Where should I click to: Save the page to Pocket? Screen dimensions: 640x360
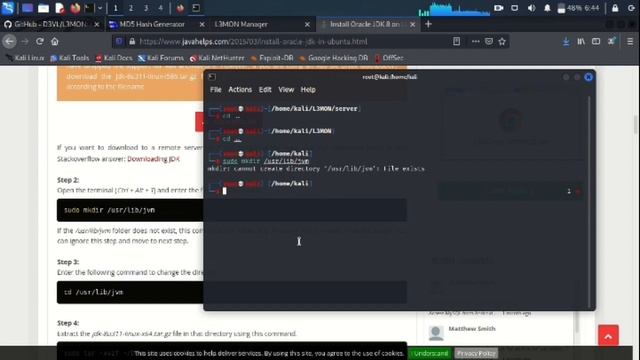(x=489, y=41)
